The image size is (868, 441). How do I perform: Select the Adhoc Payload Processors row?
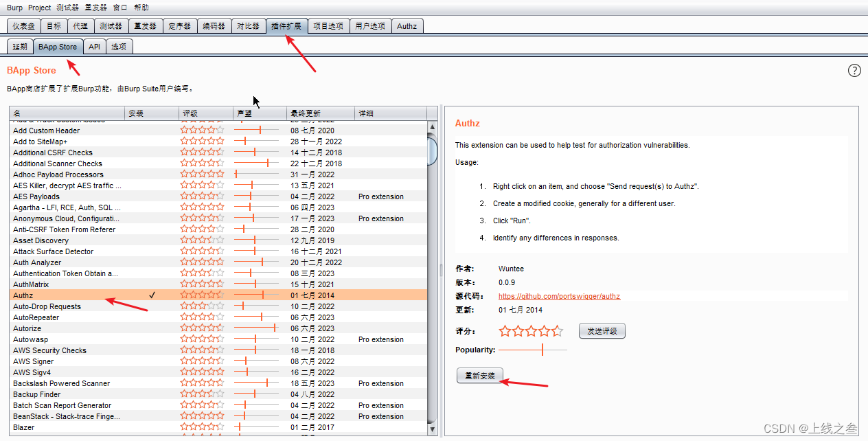coord(218,174)
